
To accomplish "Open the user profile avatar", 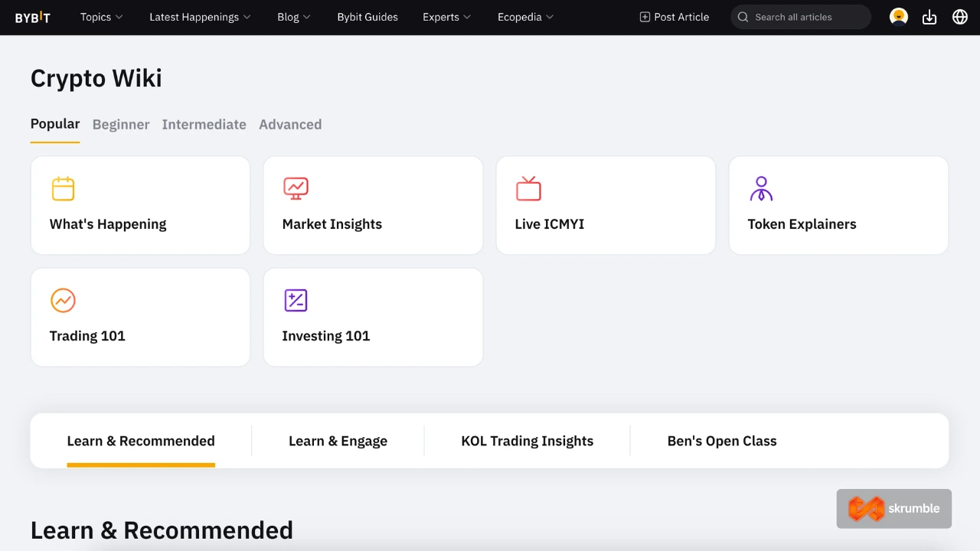I will click(x=899, y=17).
